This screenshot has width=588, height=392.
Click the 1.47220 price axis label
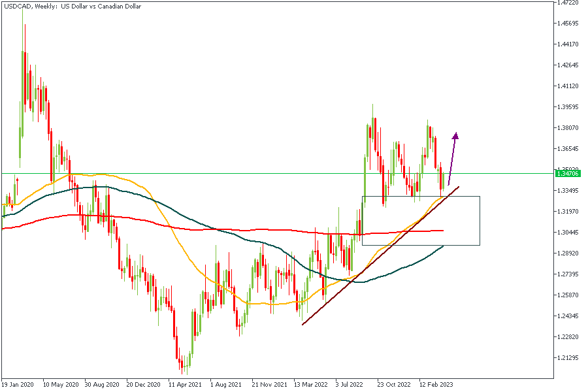[566, 3]
